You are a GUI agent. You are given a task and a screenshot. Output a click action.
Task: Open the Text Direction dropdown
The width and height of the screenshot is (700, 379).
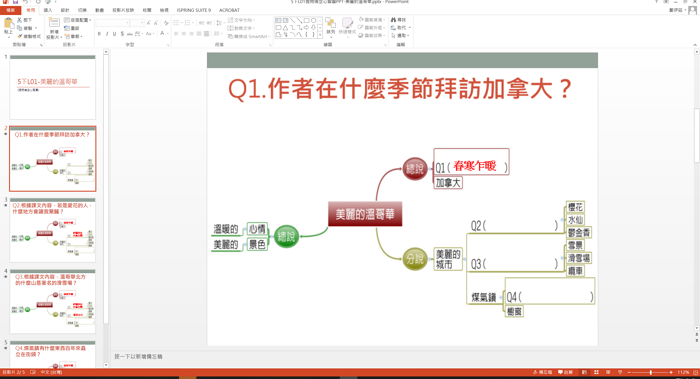coord(242,20)
